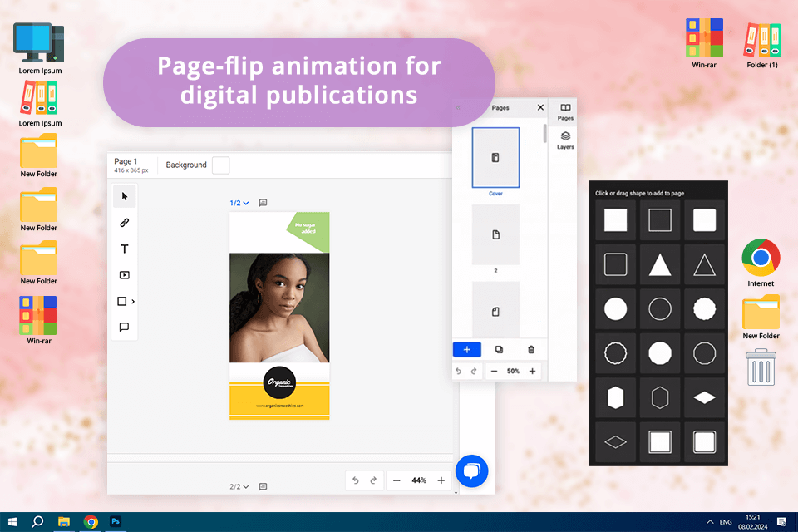Expand the shape tool chevron
Screen dimensions: 798x532
tap(133, 302)
